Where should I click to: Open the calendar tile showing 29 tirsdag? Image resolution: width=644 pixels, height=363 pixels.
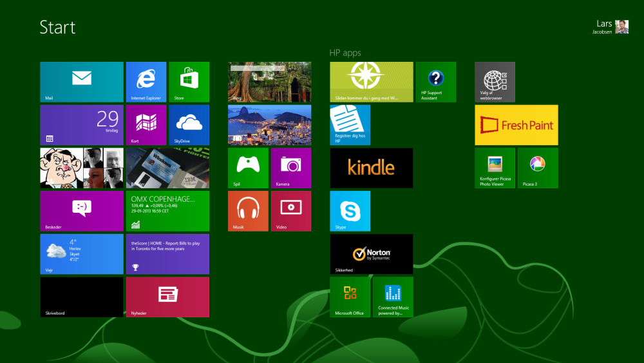81,125
